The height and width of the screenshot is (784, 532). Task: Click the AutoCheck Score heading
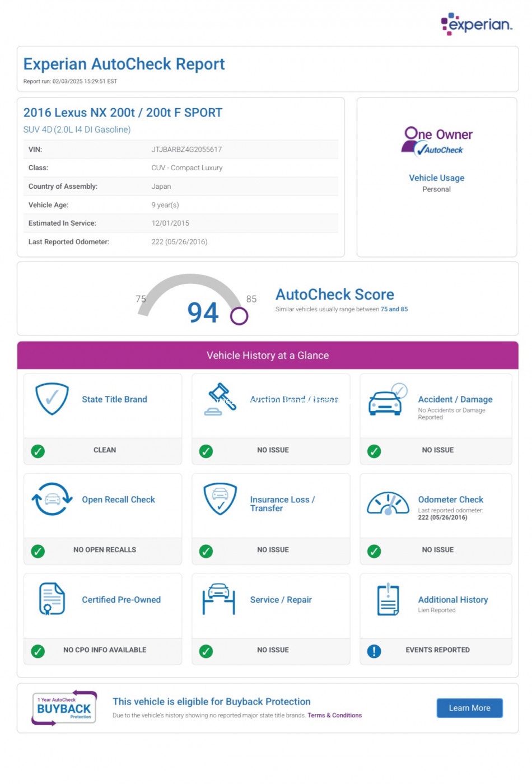(334, 295)
